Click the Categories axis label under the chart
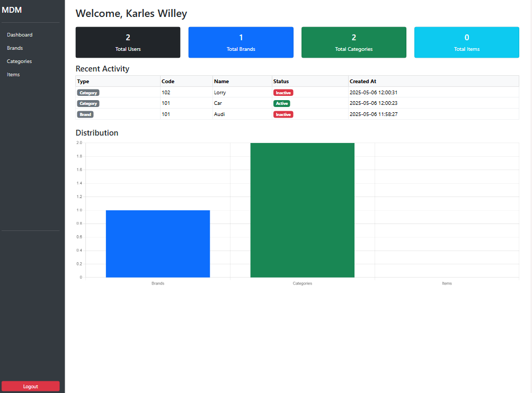 click(x=303, y=283)
